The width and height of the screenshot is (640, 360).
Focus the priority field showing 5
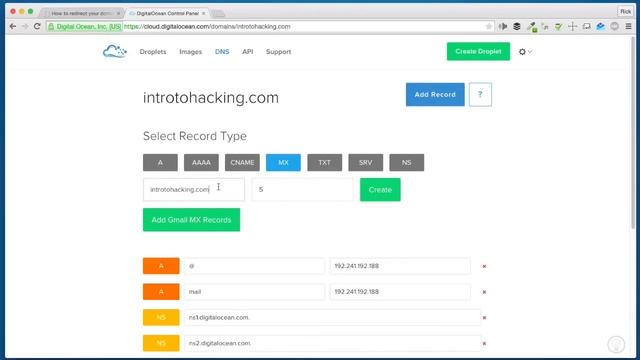pyautogui.click(x=302, y=190)
